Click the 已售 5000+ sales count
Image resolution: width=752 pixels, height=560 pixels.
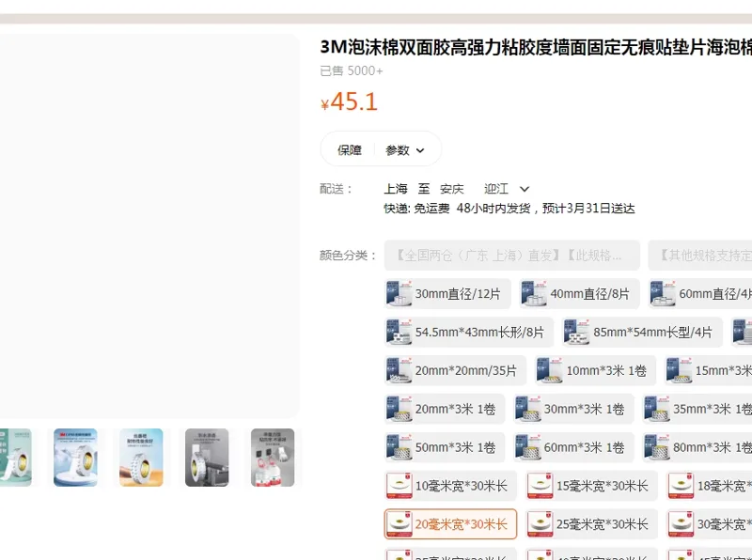(x=352, y=71)
